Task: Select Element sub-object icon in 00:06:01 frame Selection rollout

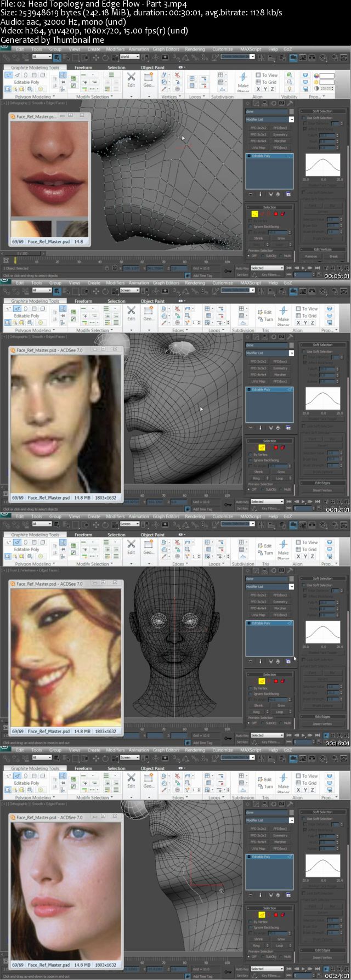Action: click(x=283, y=214)
